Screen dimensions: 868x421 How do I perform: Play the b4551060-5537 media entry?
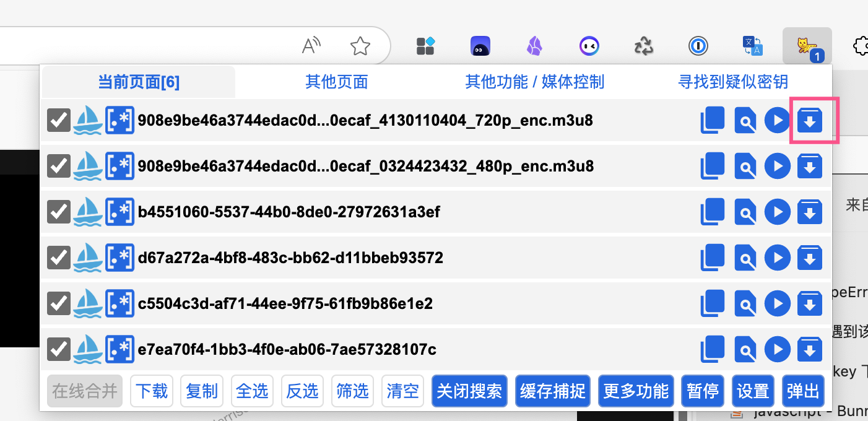coord(777,212)
